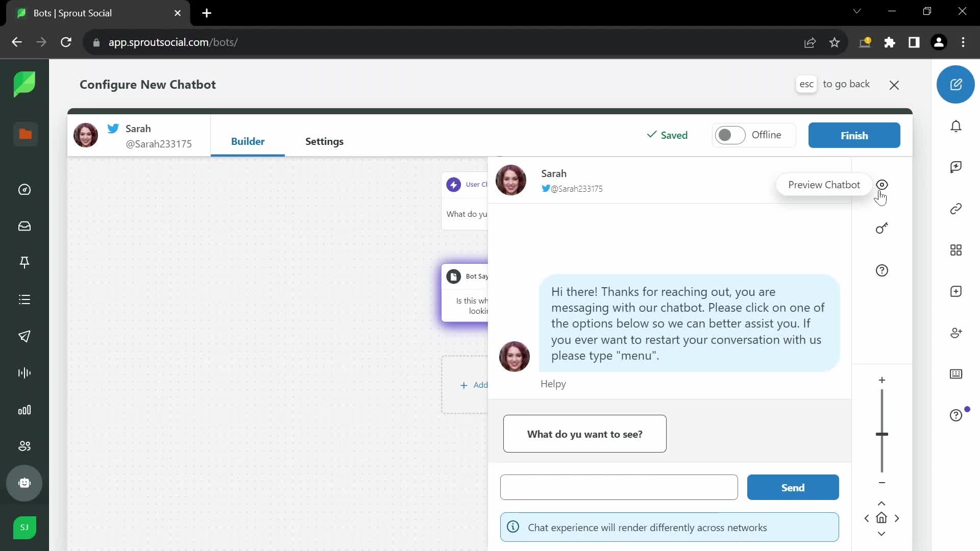This screenshot has width=980, height=551.
Task: Click the esc key hint badge
Action: 806,84
